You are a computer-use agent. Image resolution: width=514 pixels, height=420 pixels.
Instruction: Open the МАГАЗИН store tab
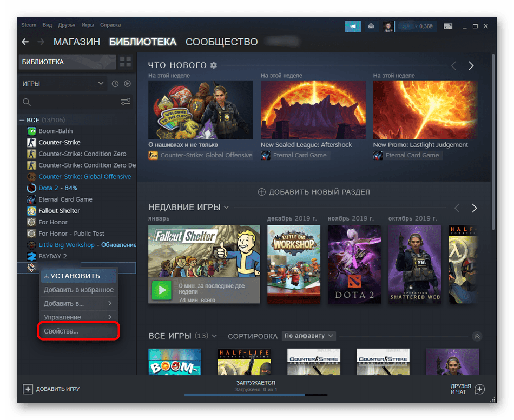(77, 42)
